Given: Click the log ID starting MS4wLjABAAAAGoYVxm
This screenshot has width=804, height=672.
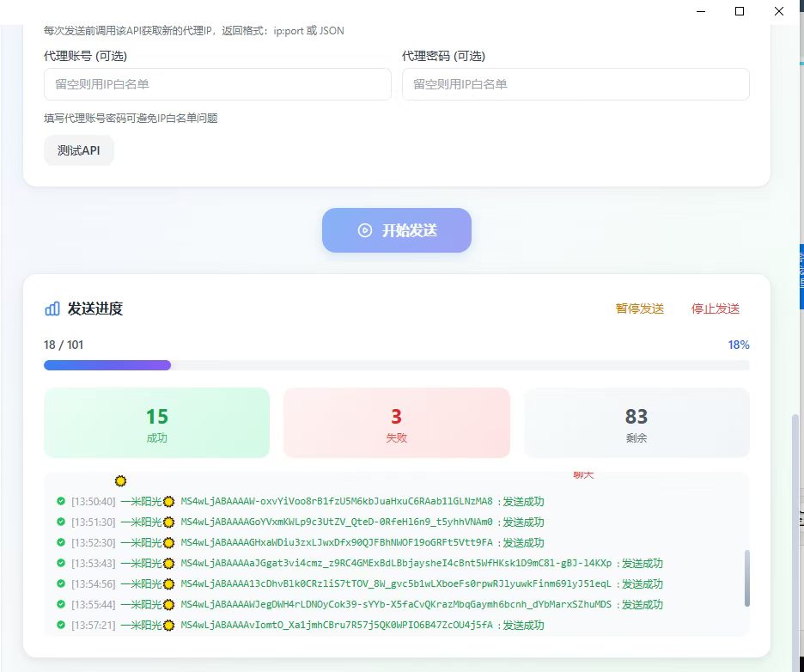Looking at the screenshot, I should point(337,522).
